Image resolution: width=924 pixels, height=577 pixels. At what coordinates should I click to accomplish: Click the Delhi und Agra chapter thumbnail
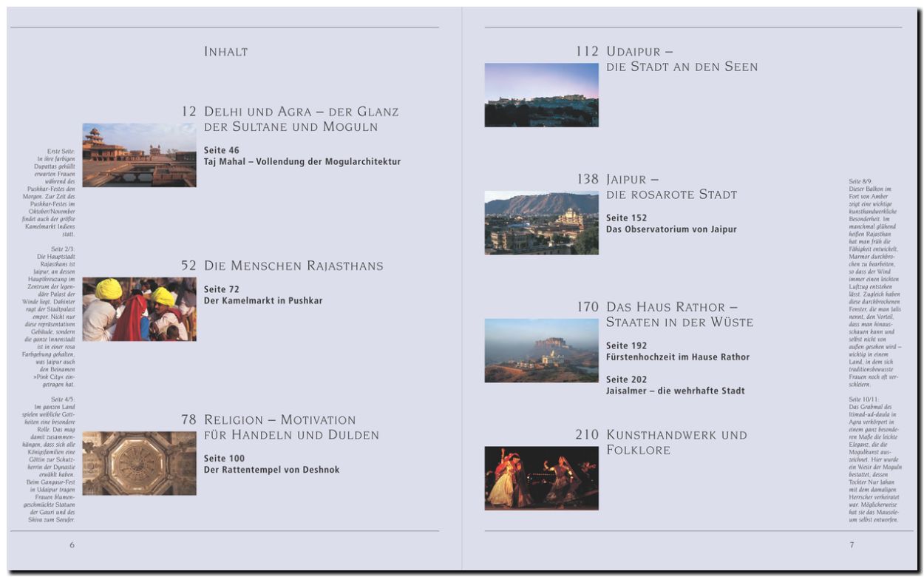[x=139, y=155]
